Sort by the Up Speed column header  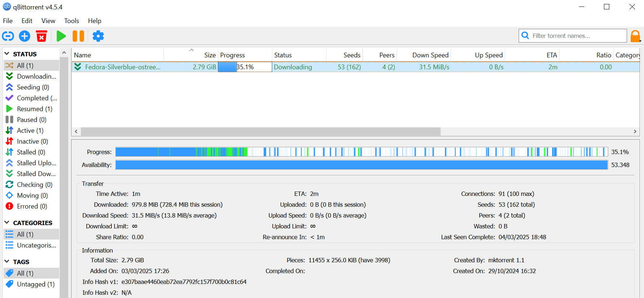(478, 55)
